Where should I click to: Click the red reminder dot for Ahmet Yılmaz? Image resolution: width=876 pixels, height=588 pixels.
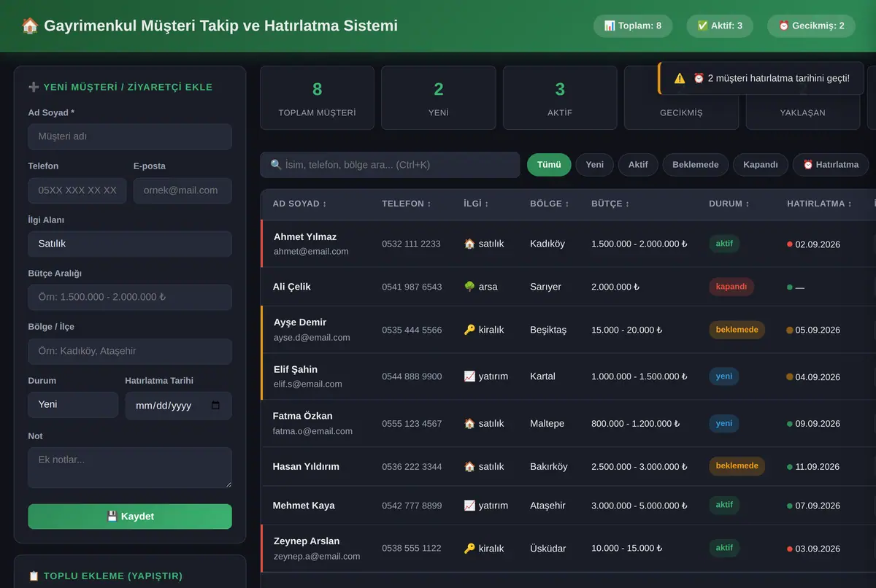click(x=790, y=244)
